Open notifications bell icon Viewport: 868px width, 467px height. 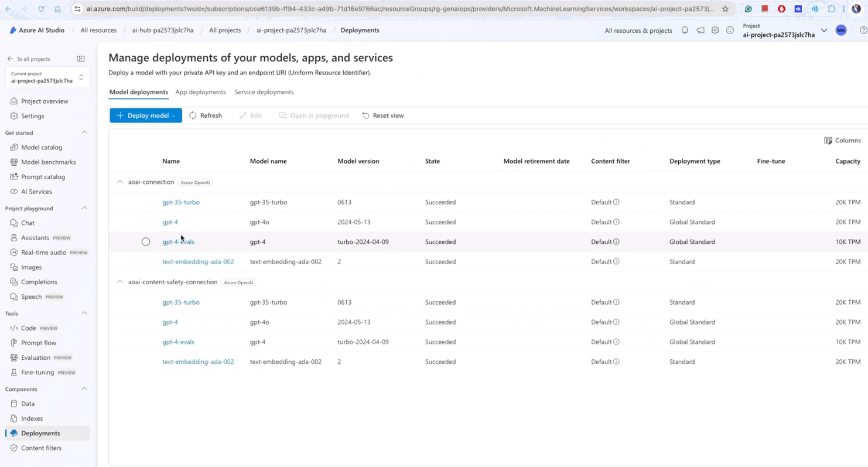pyautogui.click(x=685, y=30)
